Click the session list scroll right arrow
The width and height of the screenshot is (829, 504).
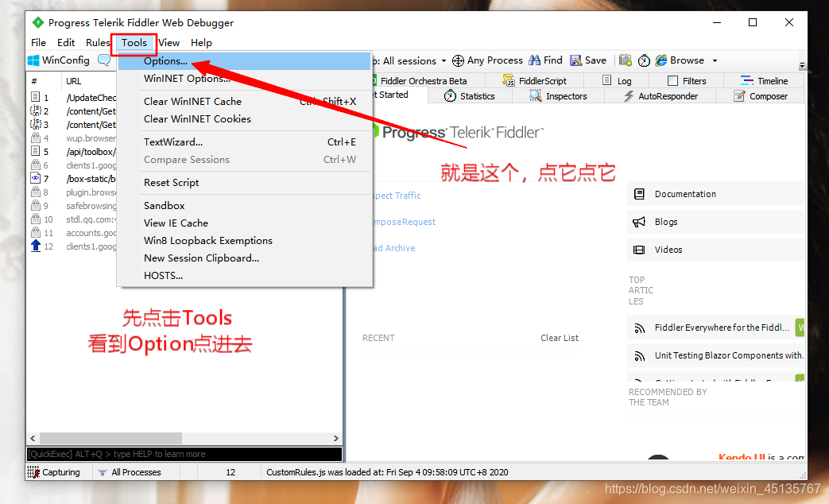(335, 439)
